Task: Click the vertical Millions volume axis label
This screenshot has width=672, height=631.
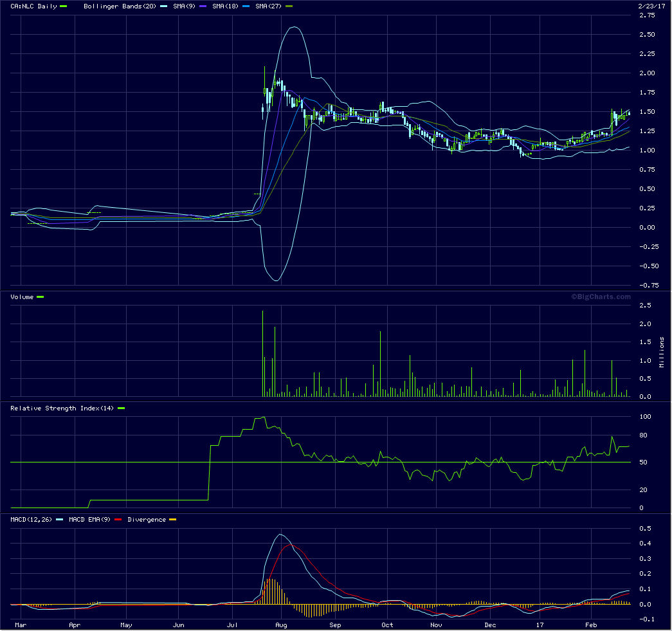Action: point(662,351)
